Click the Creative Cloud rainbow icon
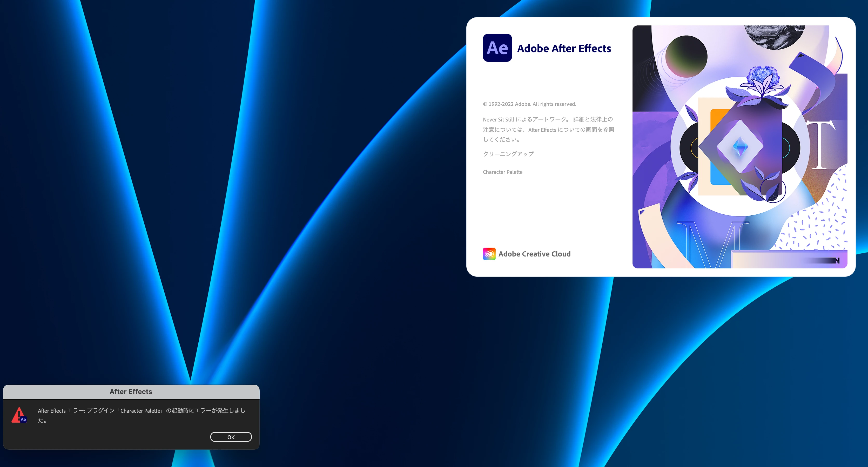The width and height of the screenshot is (868, 467). (489, 254)
